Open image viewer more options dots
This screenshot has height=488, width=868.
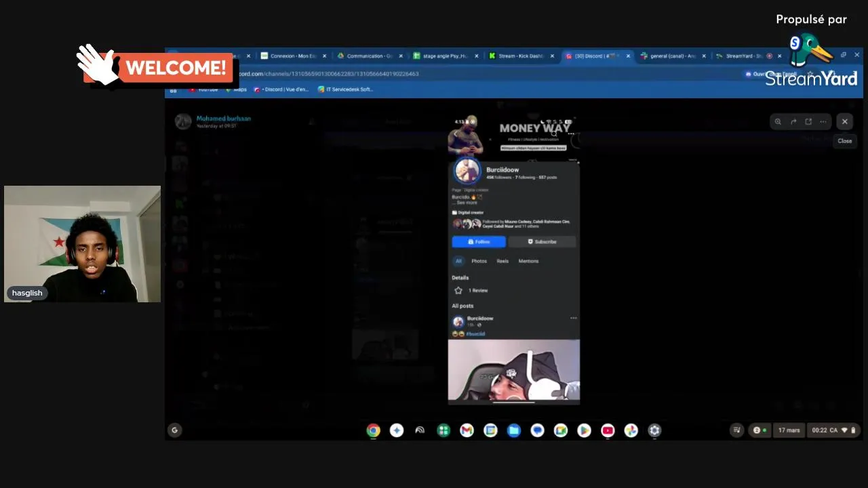823,122
